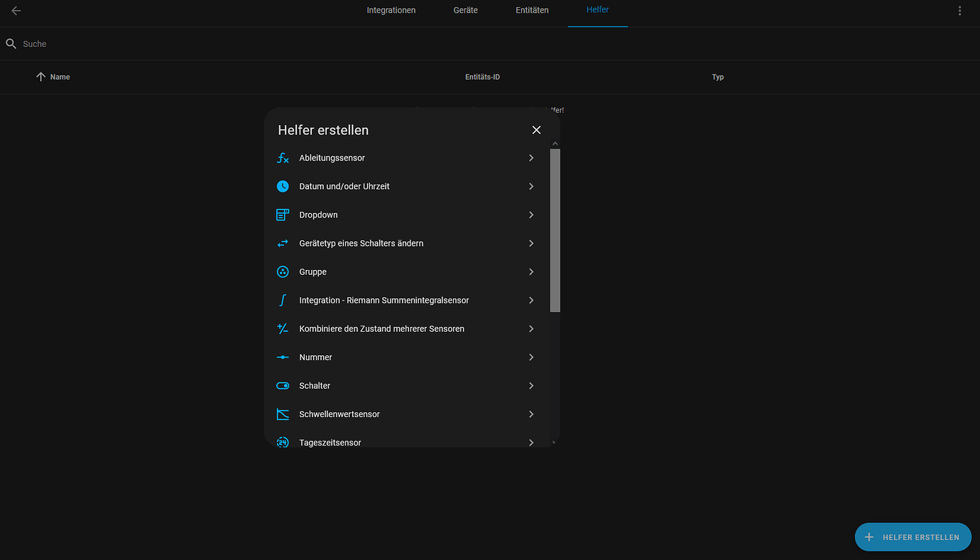The width and height of the screenshot is (980, 560).
Task: Click the Schalter toggle icon
Action: click(x=283, y=385)
